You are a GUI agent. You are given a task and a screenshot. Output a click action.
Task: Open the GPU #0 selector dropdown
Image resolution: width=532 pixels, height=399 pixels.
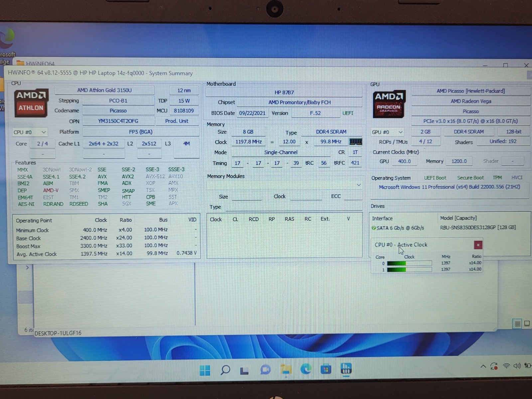click(387, 132)
